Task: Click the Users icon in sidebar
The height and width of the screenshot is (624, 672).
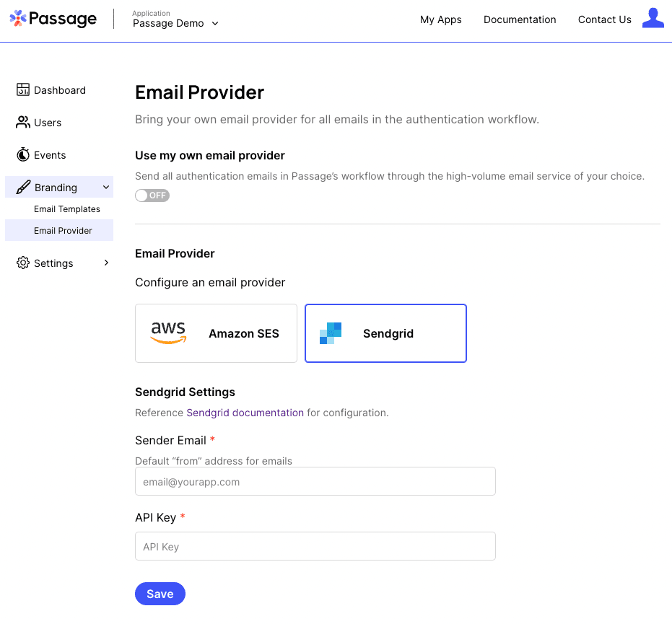Action: (x=22, y=123)
